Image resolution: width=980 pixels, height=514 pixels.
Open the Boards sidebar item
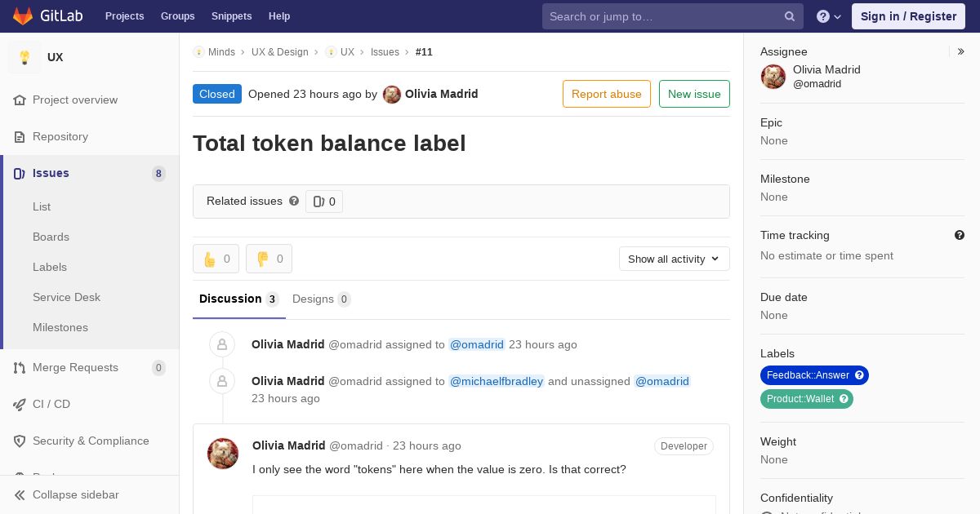click(51, 237)
